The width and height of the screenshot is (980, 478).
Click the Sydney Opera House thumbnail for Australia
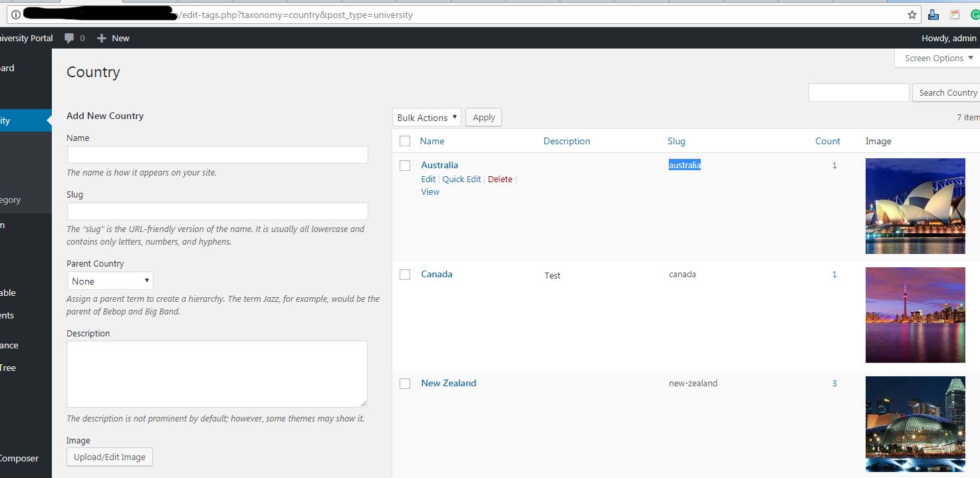click(x=916, y=206)
